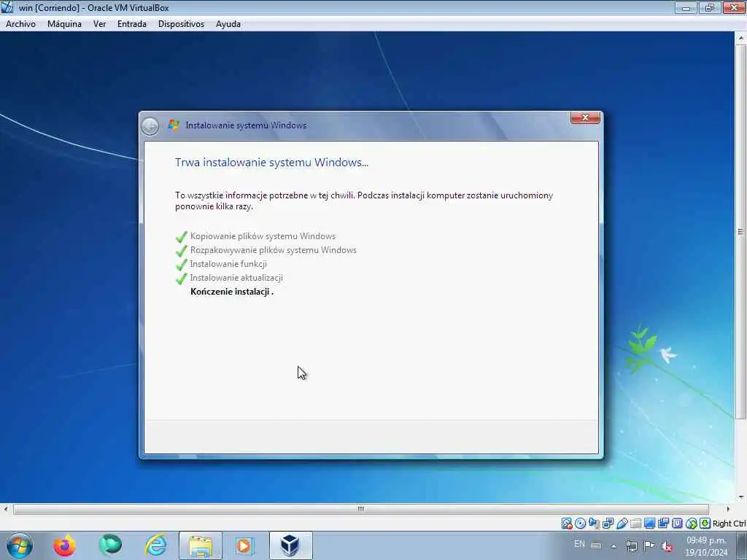Click the horizontal scrollbar thumb in VirtualBox window
The width and height of the screenshot is (747, 560).
pyautogui.click(x=361, y=509)
